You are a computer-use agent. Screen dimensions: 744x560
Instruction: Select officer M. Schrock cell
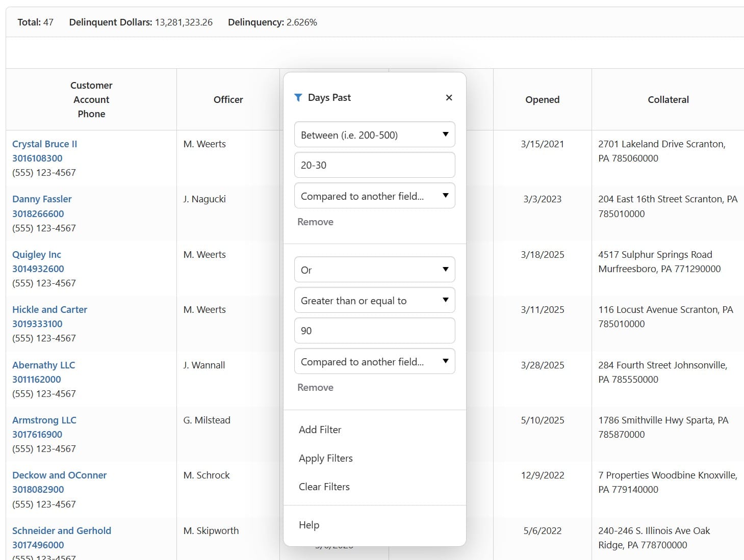(207, 475)
